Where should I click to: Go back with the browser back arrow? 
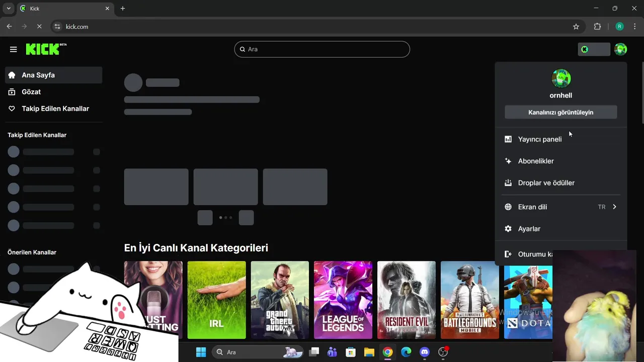9,27
